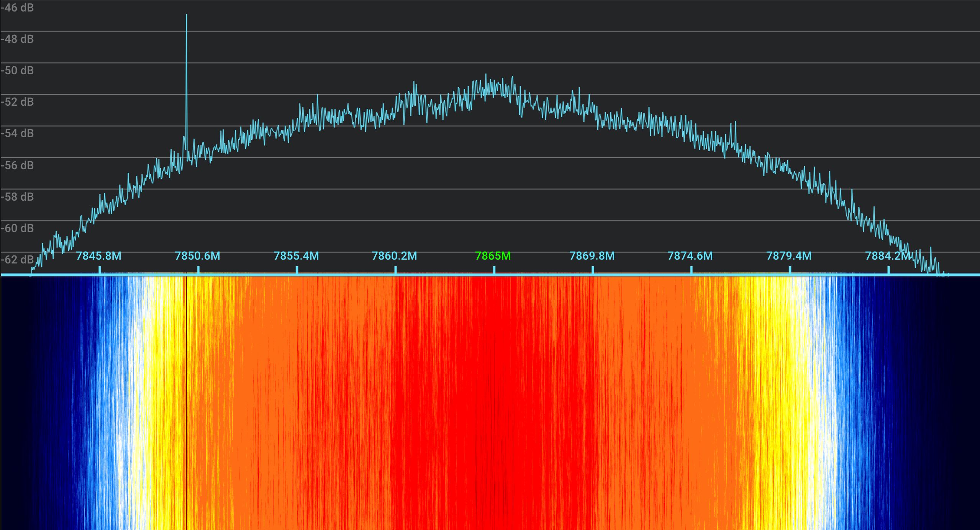Click the 7874.6M frequency axis label
Image resolution: width=980 pixels, height=530 pixels.
pos(690,256)
